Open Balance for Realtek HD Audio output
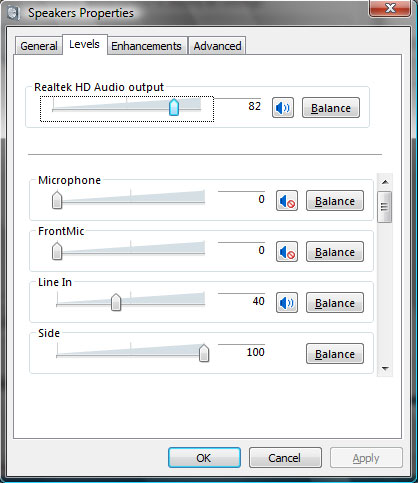The width and height of the screenshot is (418, 483). (331, 108)
